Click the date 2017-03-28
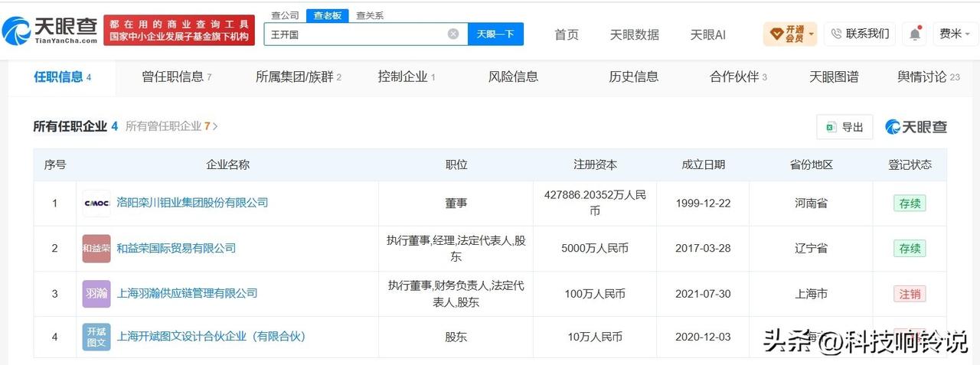This screenshot has height=365, width=980. tap(703, 249)
